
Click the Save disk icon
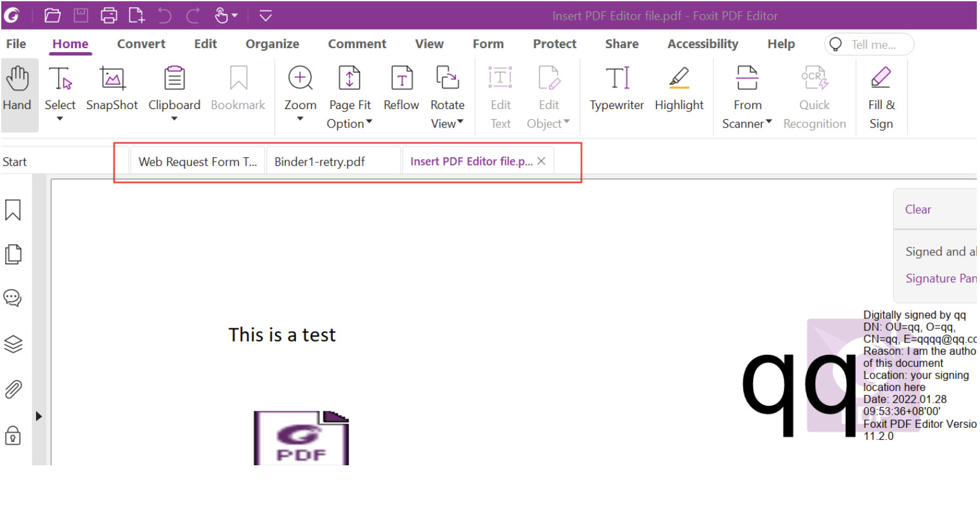(81, 15)
